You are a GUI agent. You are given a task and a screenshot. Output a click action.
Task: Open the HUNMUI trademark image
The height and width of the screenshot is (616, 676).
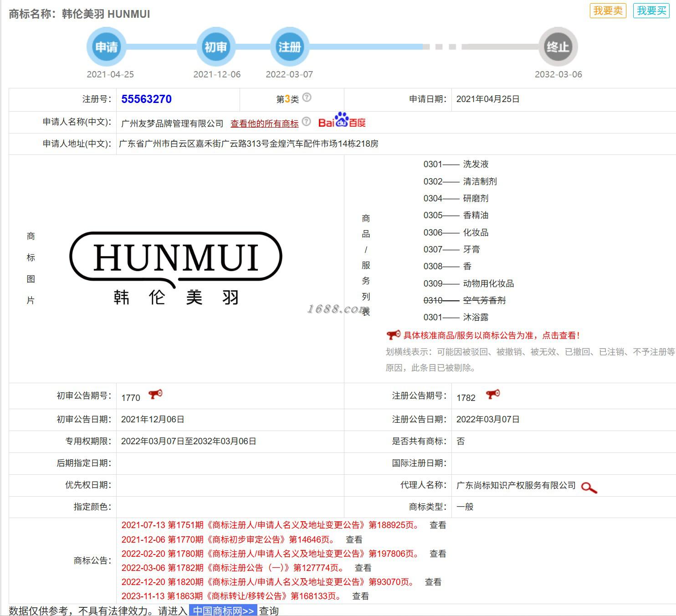tap(176, 268)
